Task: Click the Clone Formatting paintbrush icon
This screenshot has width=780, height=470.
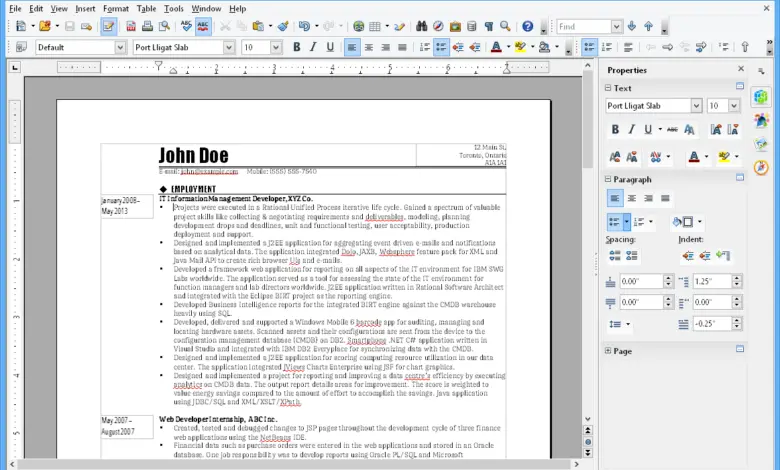Action: [282, 27]
